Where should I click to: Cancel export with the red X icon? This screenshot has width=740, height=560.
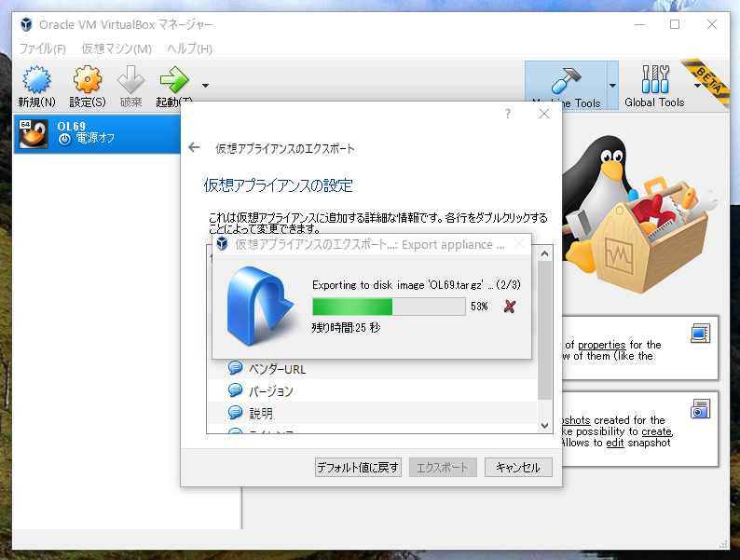(510, 307)
